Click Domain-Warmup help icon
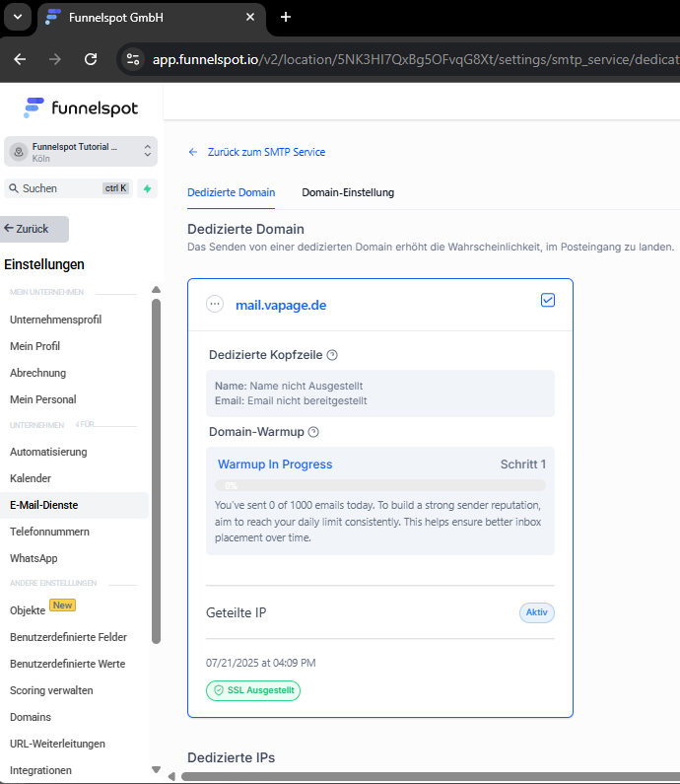Screen dimensions: 680x784 coord(313,432)
